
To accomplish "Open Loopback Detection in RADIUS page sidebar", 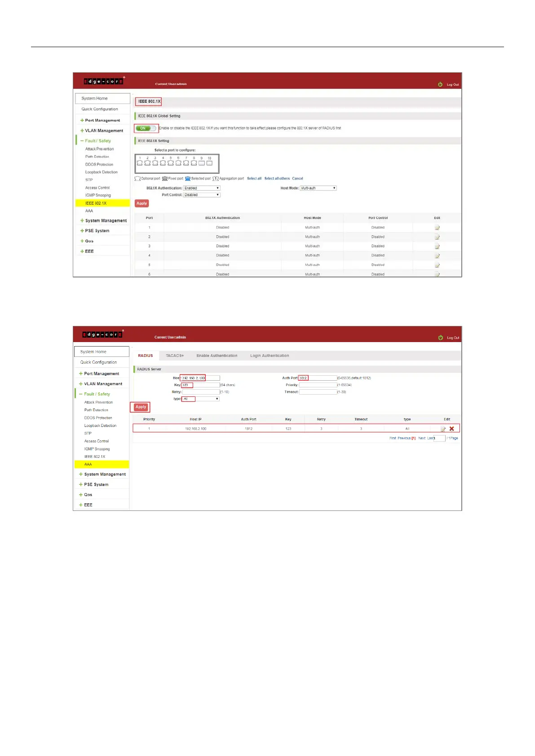I will (100, 426).
